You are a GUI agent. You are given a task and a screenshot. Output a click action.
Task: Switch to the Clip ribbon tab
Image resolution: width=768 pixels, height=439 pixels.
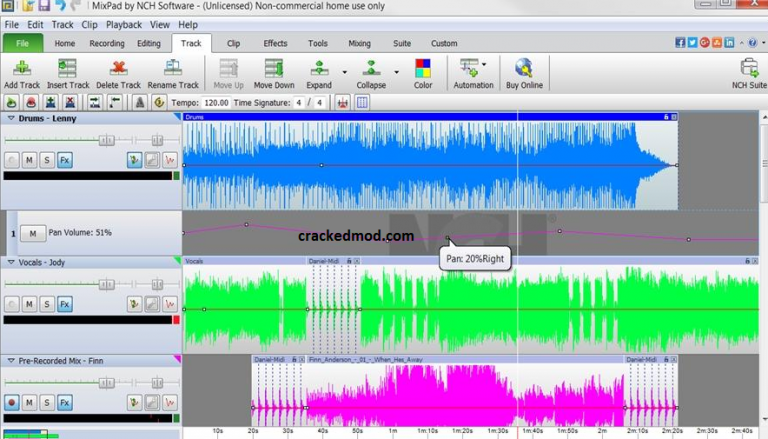click(x=234, y=43)
